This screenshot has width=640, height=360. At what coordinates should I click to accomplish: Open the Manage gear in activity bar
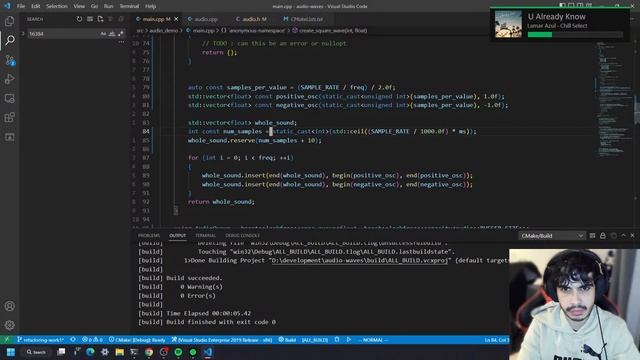pyautogui.click(x=9, y=325)
